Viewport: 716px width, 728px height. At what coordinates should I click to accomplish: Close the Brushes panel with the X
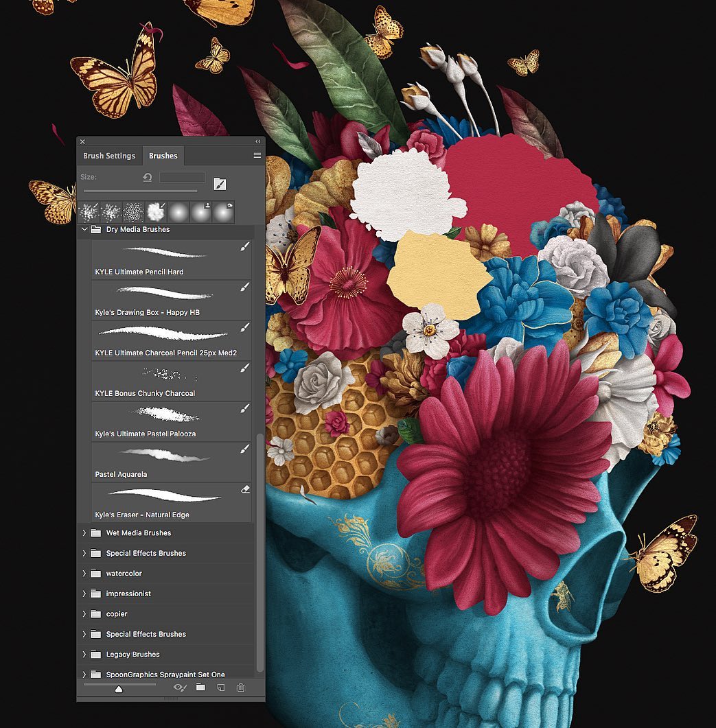tap(82, 141)
